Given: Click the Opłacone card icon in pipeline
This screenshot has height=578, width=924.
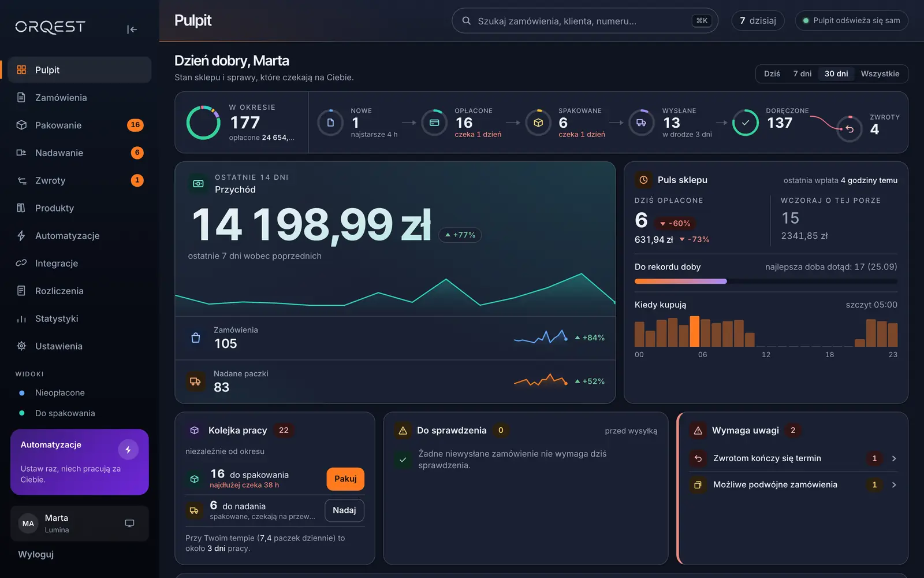Looking at the screenshot, I should coord(434,123).
